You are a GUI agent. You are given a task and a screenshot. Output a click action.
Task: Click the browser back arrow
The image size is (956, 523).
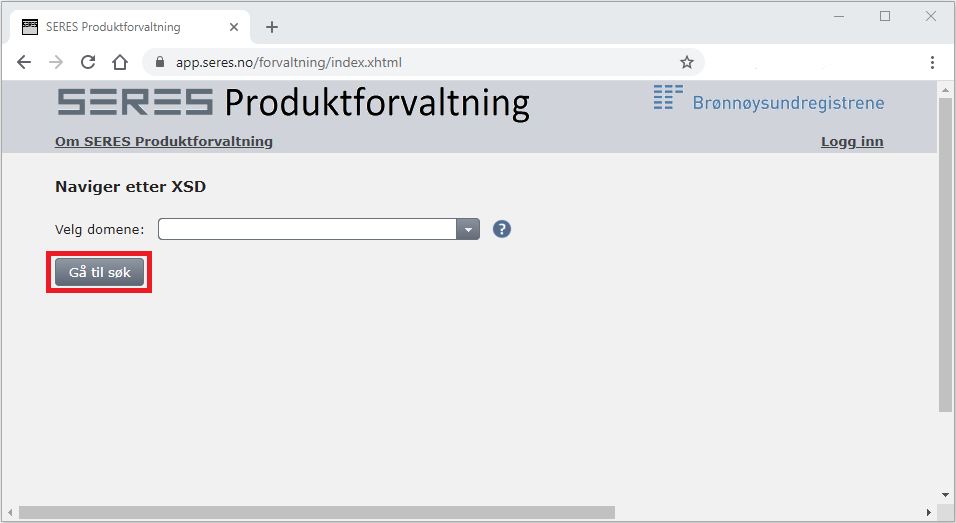tap(24, 62)
